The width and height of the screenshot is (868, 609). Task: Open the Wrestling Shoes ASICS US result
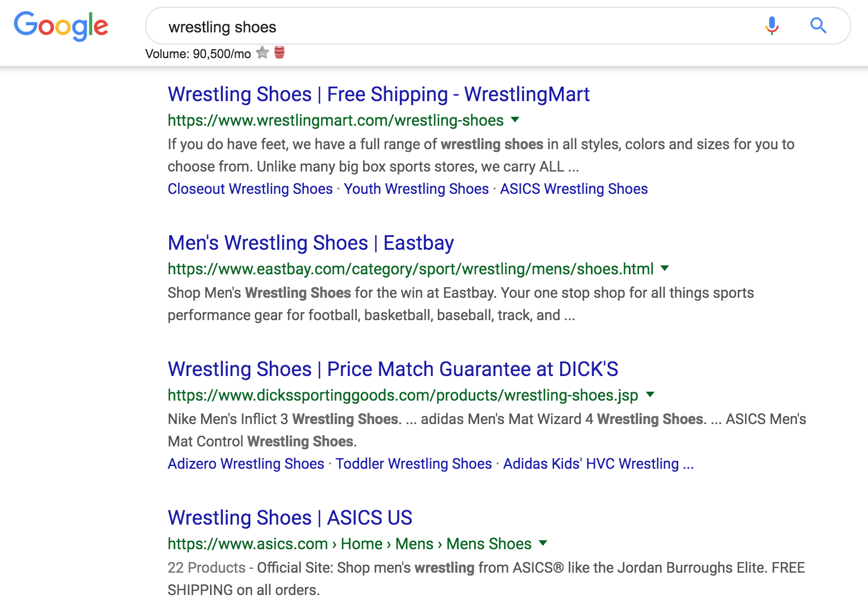pos(290,518)
